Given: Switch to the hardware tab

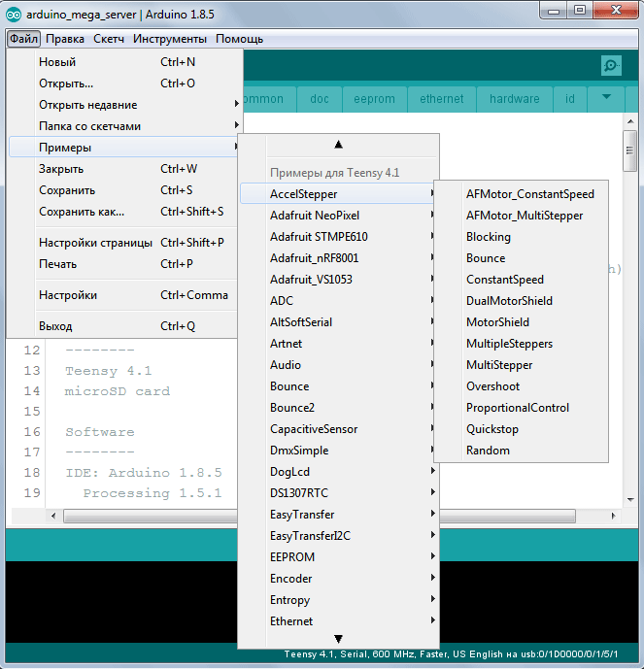Looking at the screenshot, I should (x=514, y=99).
